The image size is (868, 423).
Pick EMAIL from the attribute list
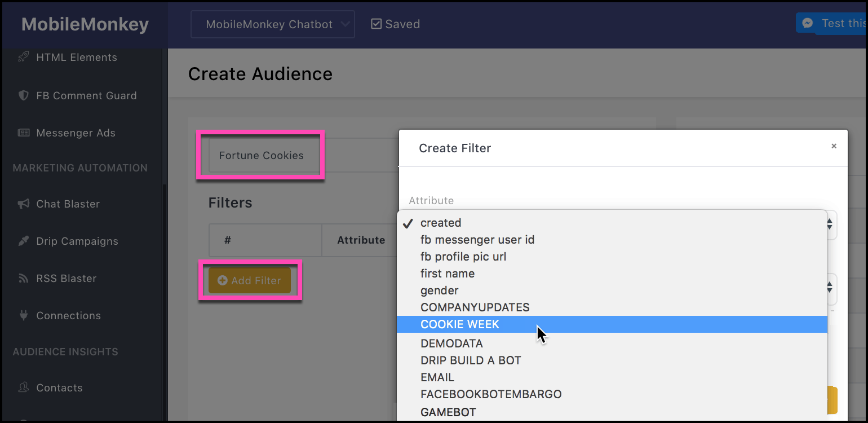[x=612, y=377]
